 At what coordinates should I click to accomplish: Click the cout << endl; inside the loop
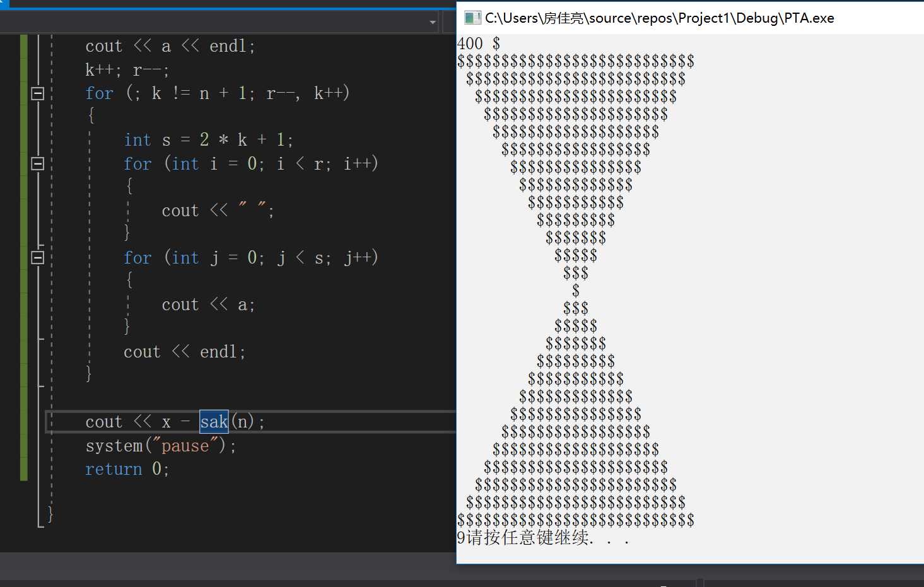click(184, 352)
